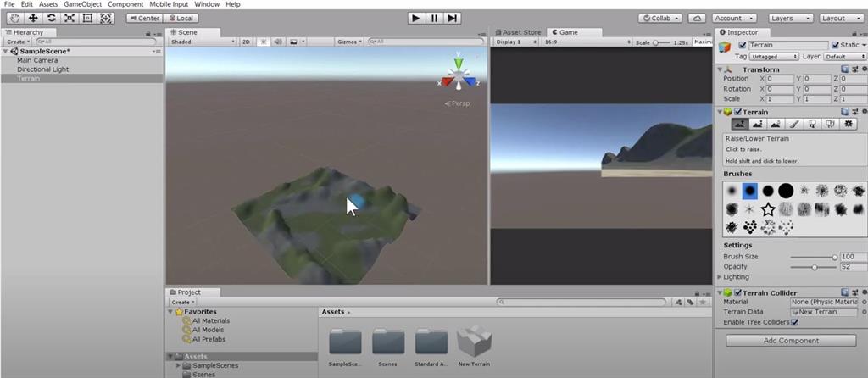
Task: Select the Move tool
Action: pyautogui.click(x=33, y=19)
